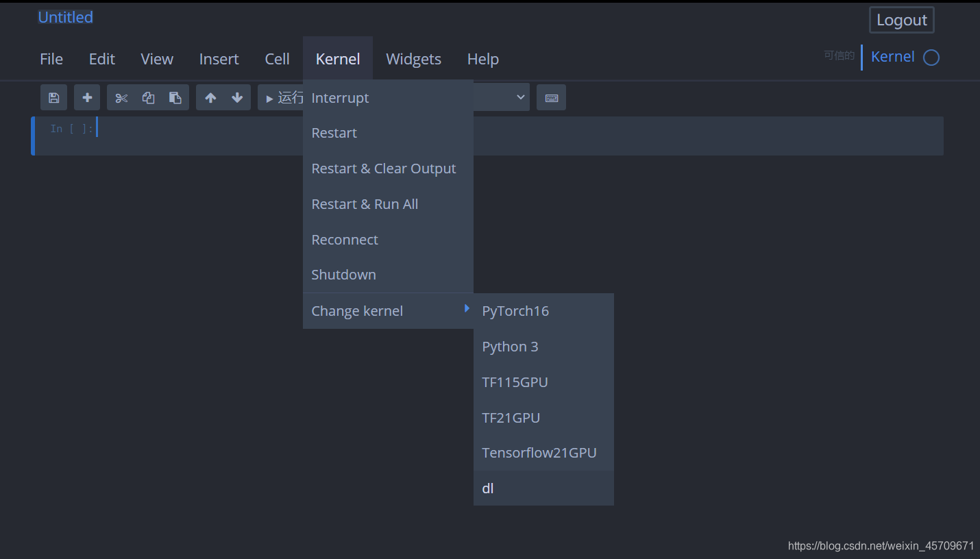Click the save notebook icon
The image size is (980, 559).
click(x=53, y=97)
